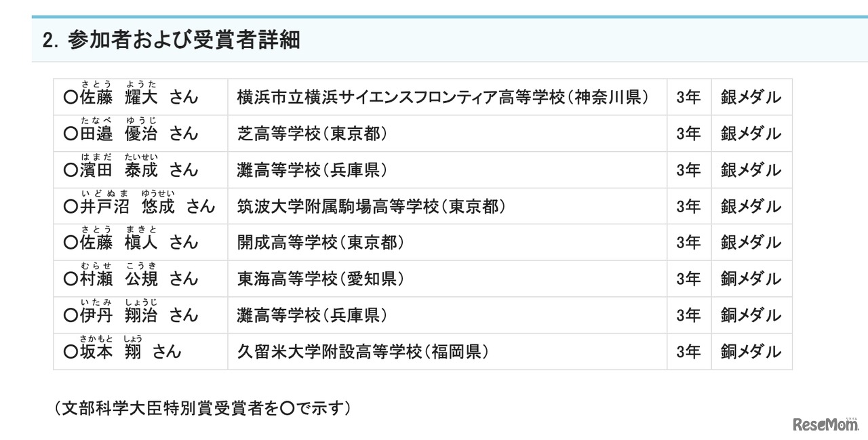The image size is (868, 440).
Task: Click the 文部科学大臣特別賞 footnote text
Action: (203, 409)
